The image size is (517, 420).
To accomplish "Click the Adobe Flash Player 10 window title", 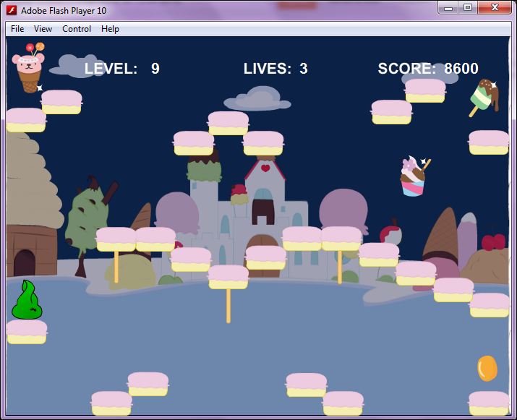I will point(64,11).
